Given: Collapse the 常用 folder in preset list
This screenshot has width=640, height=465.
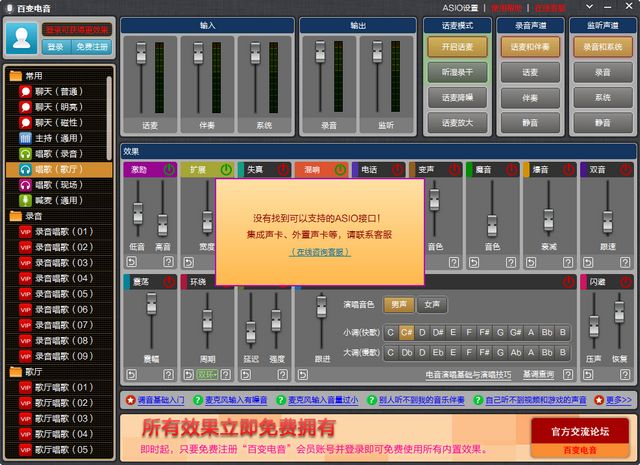Looking at the screenshot, I should click(16, 75).
